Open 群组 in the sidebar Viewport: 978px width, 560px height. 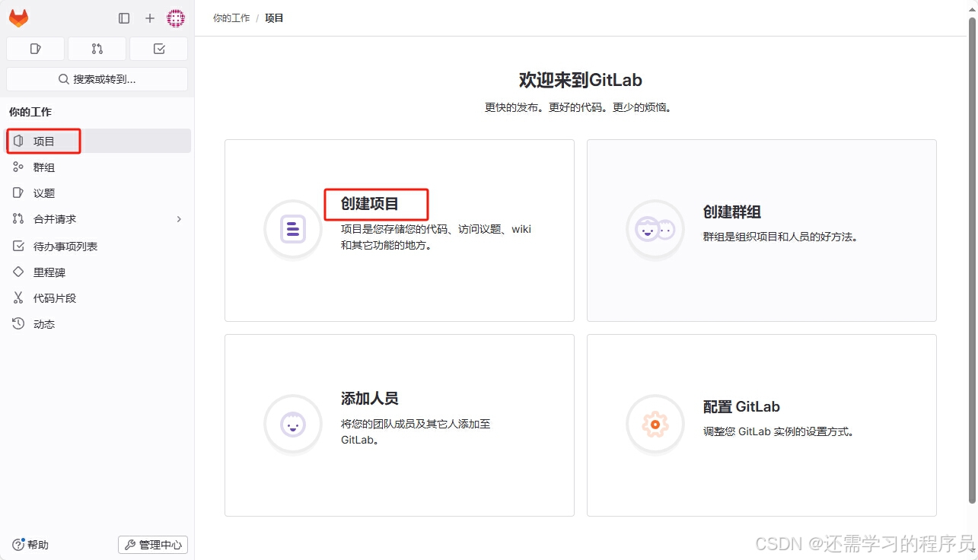coord(98,167)
